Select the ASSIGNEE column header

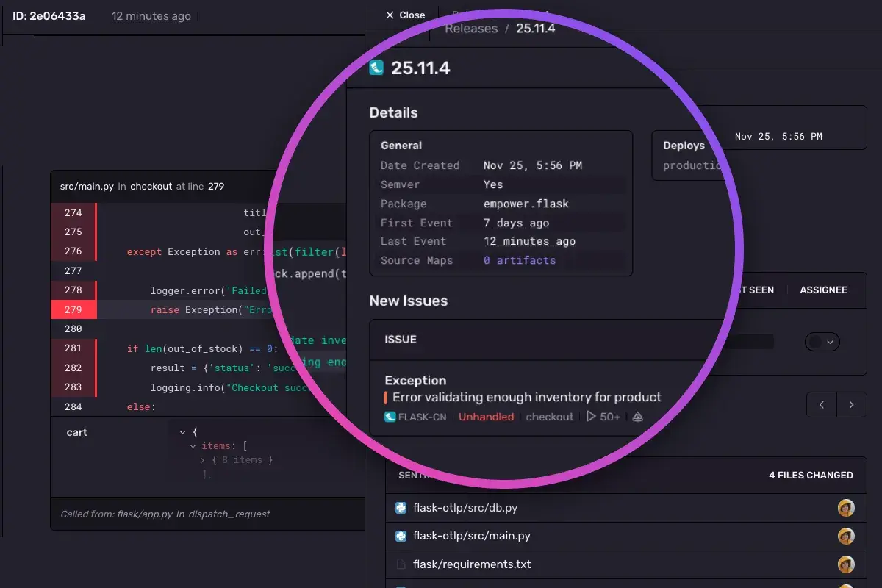pyautogui.click(x=823, y=290)
